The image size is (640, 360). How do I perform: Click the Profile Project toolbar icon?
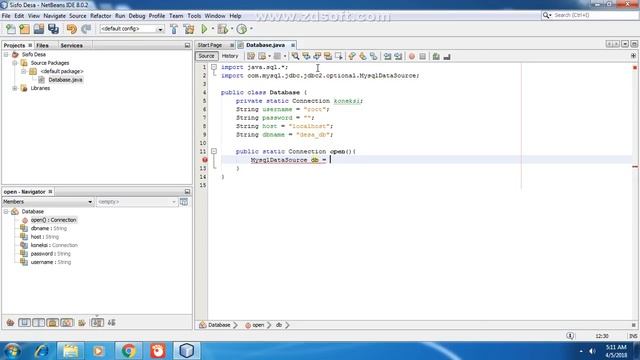coord(242,29)
